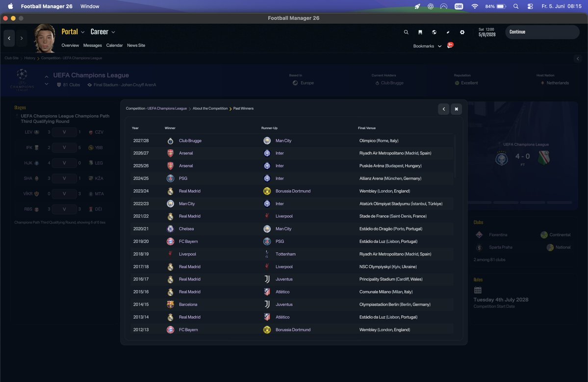Open macOS Control Center icon
Image resolution: width=588 pixels, height=382 pixels.
[x=530, y=6]
